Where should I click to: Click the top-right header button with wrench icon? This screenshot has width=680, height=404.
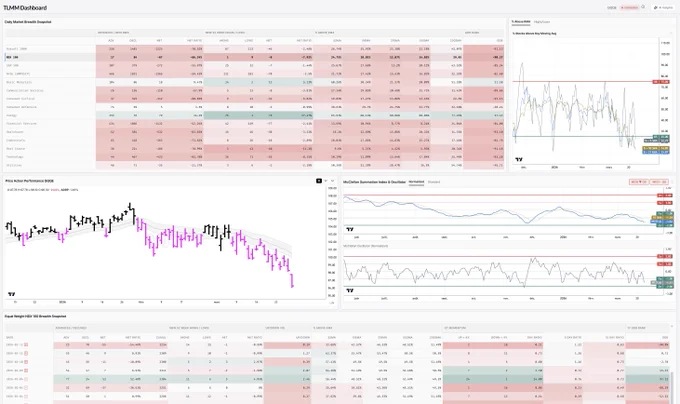663,7
